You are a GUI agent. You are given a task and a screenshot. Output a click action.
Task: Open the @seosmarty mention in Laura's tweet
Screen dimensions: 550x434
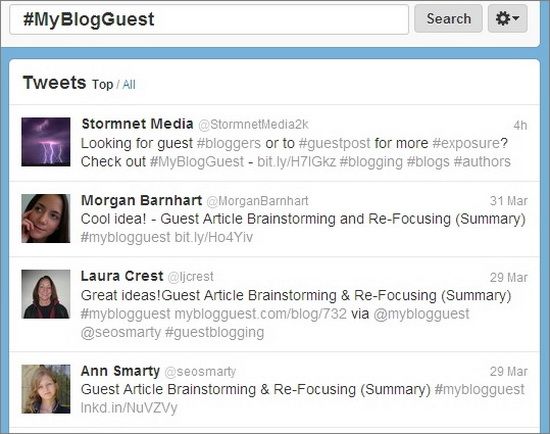[121, 332]
